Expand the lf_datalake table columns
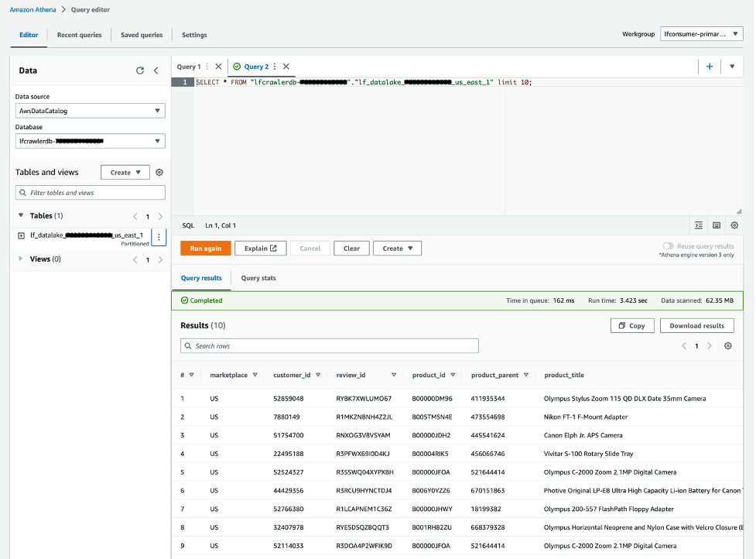This screenshot has height=559, width=756. pos(21,235)
